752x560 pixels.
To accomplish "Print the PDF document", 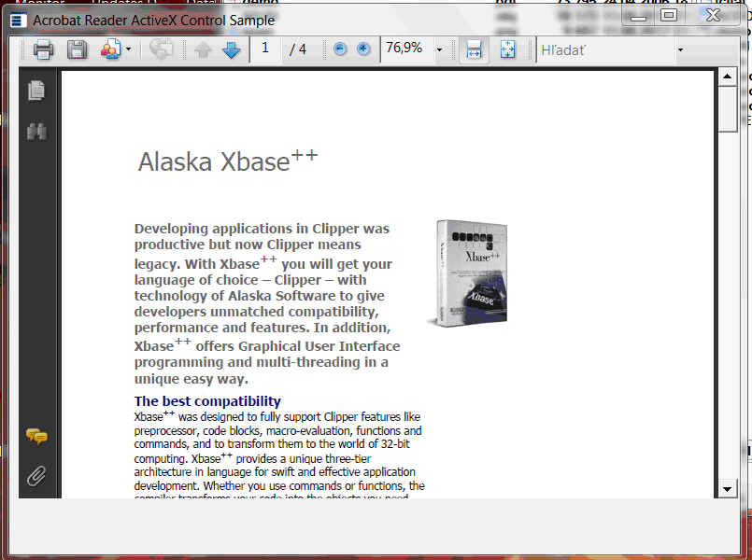I will (43, 49).
